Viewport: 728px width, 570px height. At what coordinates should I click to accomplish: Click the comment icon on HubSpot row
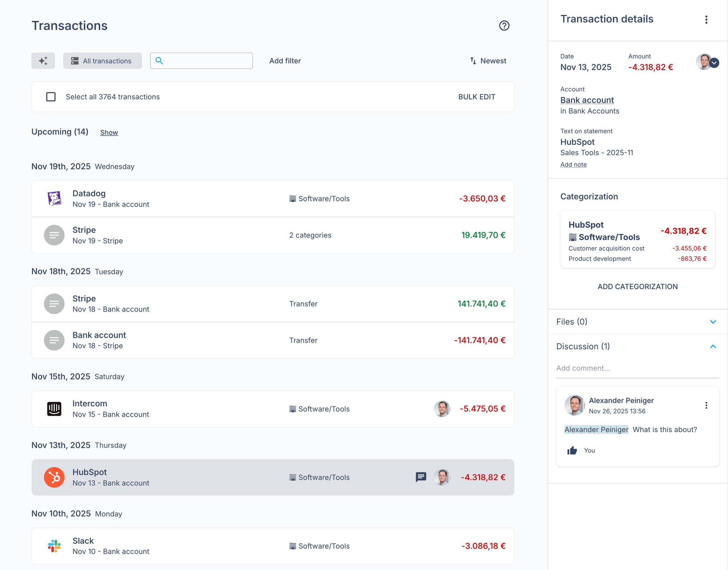[x=421, y=477]
